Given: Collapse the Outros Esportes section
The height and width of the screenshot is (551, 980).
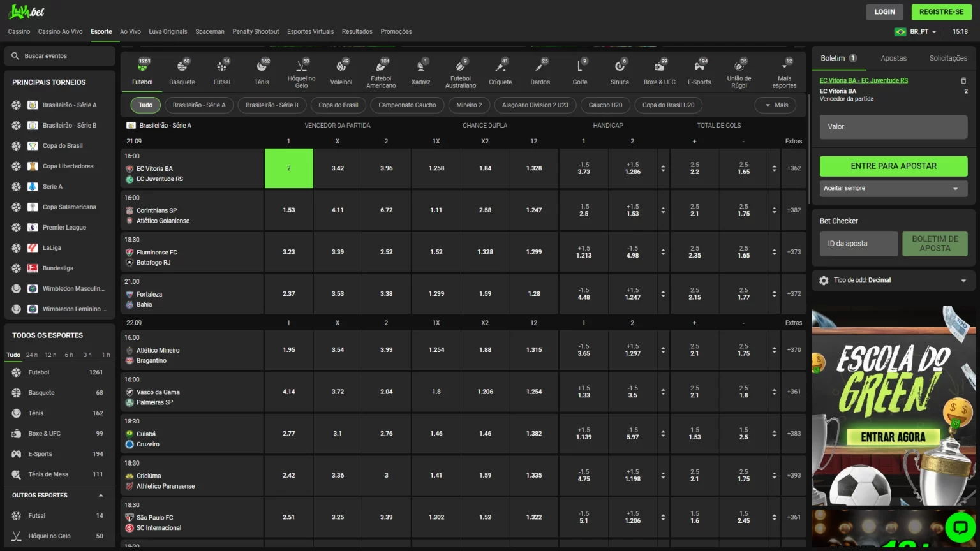Looking at the screenshot, I should click(101, 496).
